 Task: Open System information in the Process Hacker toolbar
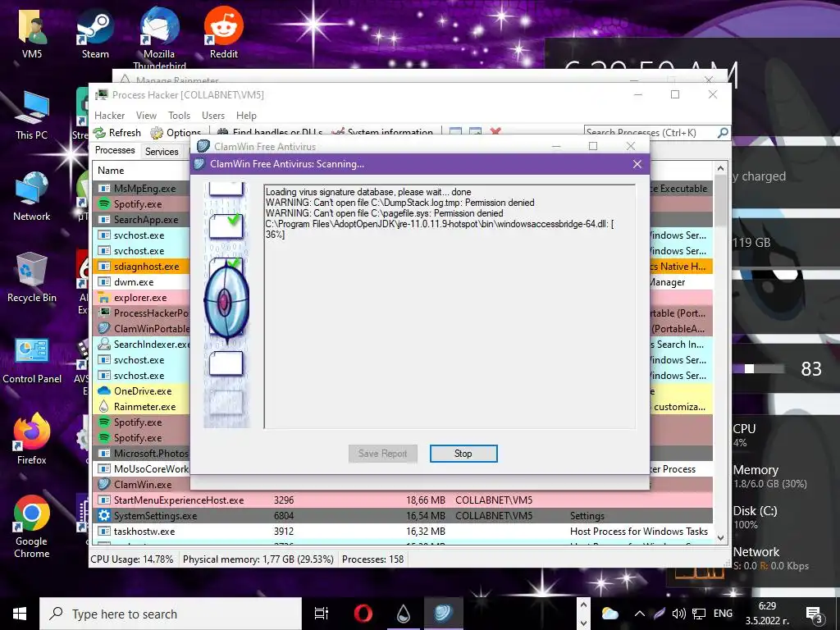click(x=382, y=132)
